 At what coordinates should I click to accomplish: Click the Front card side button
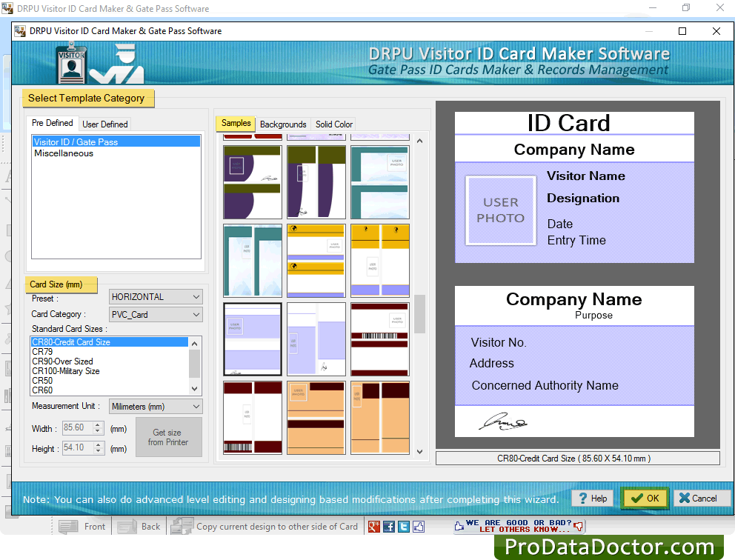82,526
